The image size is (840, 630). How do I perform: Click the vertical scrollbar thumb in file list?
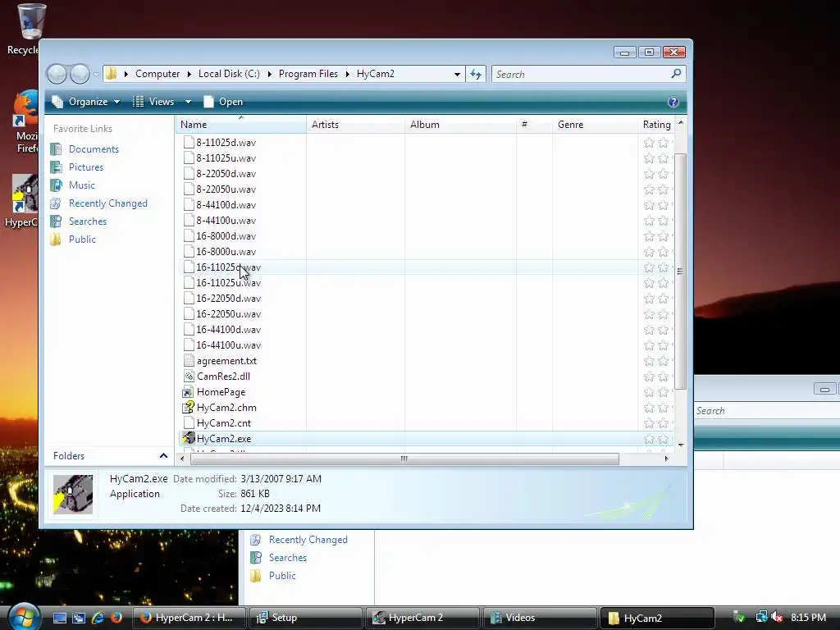(680, 271)
